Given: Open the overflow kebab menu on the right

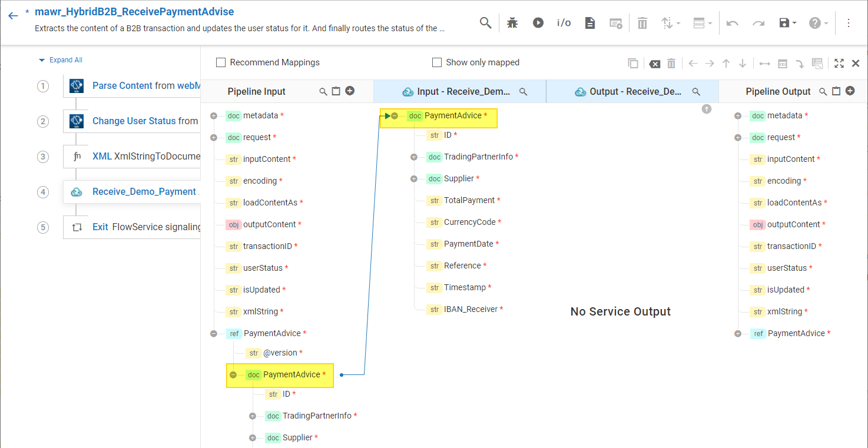Looking at the screenshot, I should 849,22.
